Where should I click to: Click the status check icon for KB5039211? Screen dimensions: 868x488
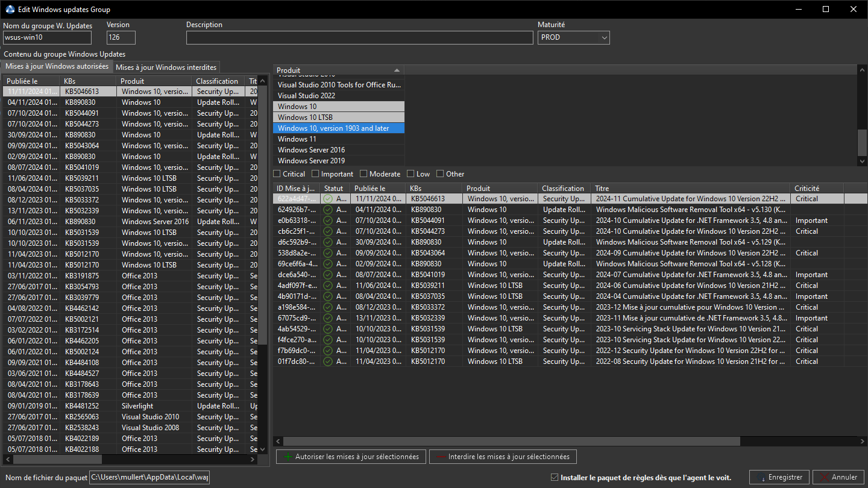click(x=328, y=286)
